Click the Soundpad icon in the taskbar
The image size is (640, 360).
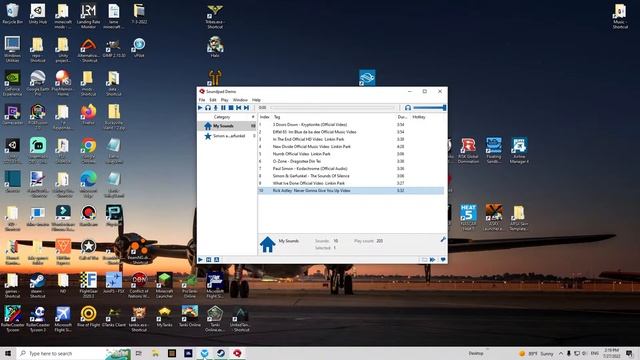[237, 353]
